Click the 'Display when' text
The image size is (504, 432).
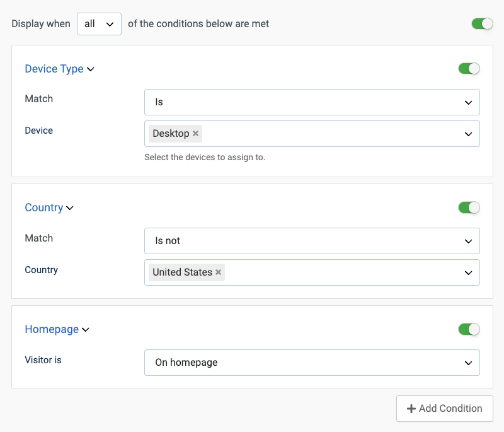(x=41, y=24)
